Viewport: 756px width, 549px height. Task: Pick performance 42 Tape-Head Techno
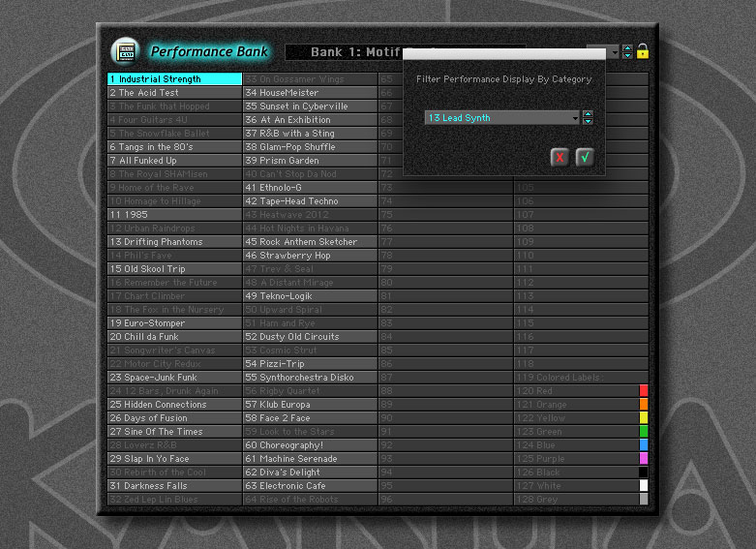pos(310,201)
